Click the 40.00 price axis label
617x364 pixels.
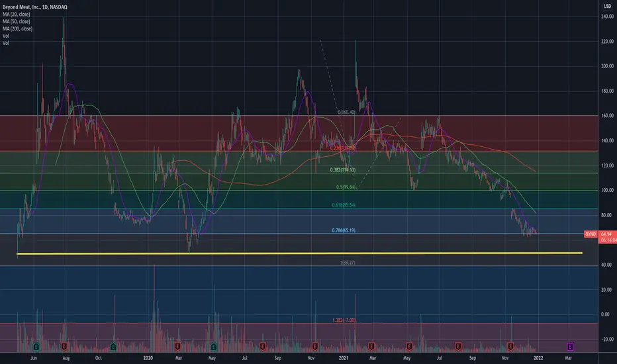click(x=606, y=265)
